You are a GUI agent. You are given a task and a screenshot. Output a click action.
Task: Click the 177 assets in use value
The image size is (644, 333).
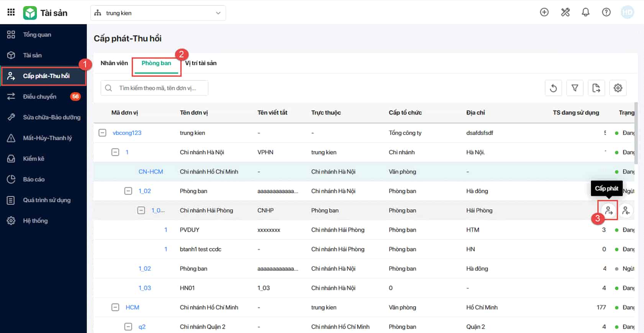pyautogui.click(x=601, y=307)
